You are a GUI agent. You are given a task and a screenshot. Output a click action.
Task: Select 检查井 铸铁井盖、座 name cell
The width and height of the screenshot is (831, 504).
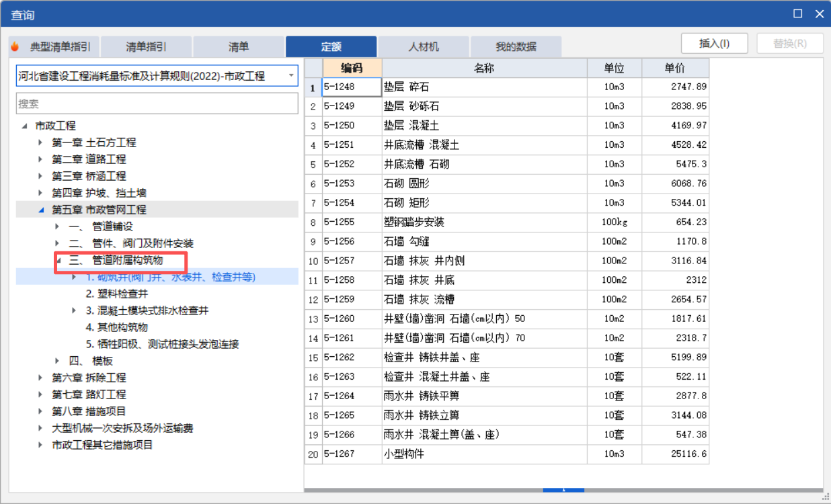[484, 357]
